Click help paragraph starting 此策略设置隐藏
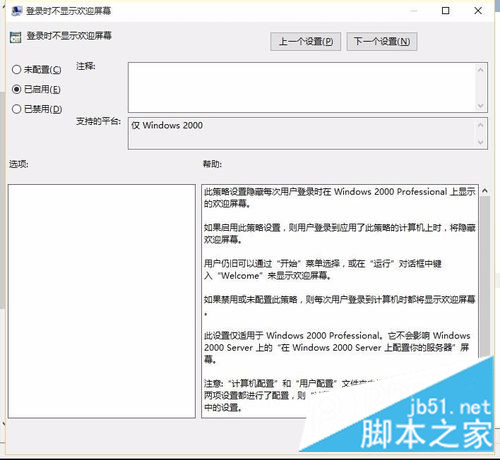This screenshot has height=460, width=500. pyautogui.click(x=340, y=197)
